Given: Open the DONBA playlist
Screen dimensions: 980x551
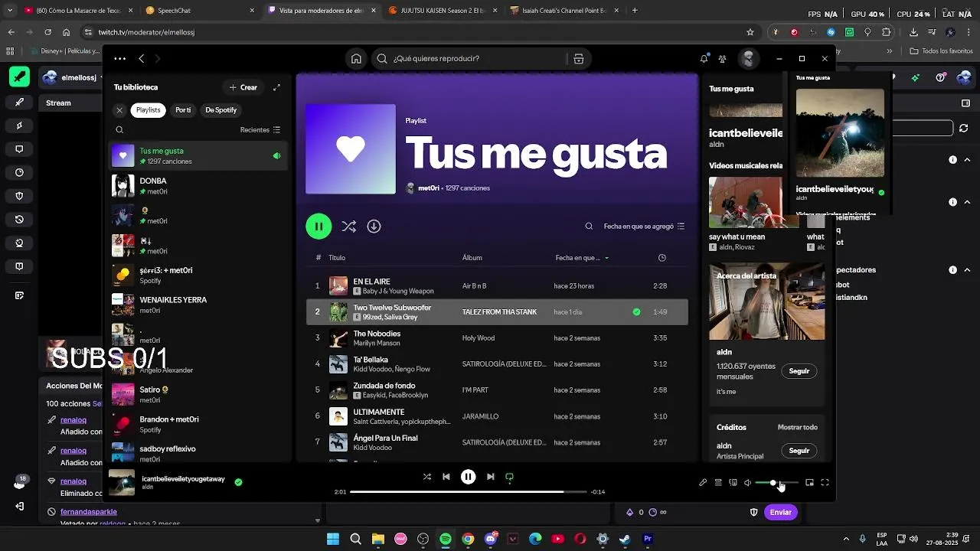Looking at the screenshot, I should tap(198, 186).
